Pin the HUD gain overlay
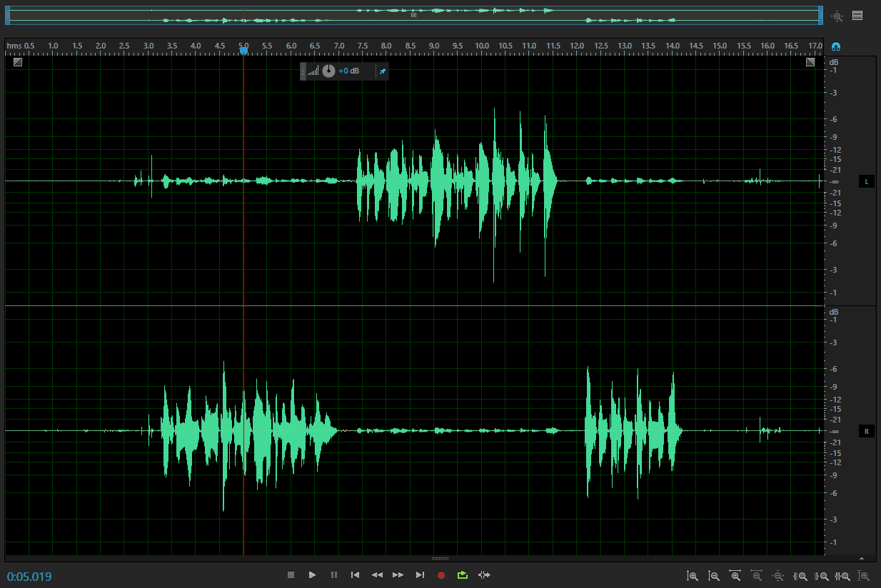Image resolution: width=881 pixels, height=588 pixels. (x=382, y=71)
